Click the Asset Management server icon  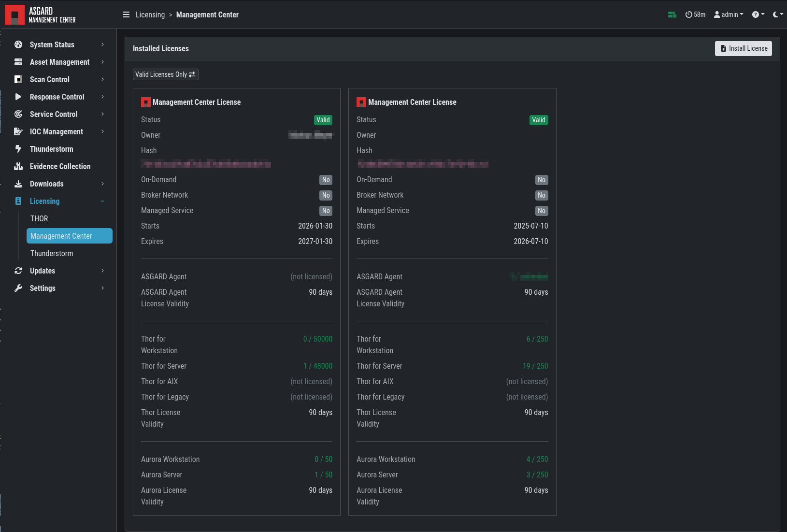coord(18,62)
